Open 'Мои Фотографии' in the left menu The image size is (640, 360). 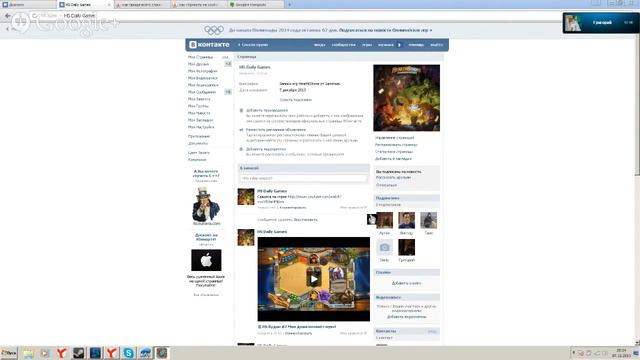(x=202, y=71)
